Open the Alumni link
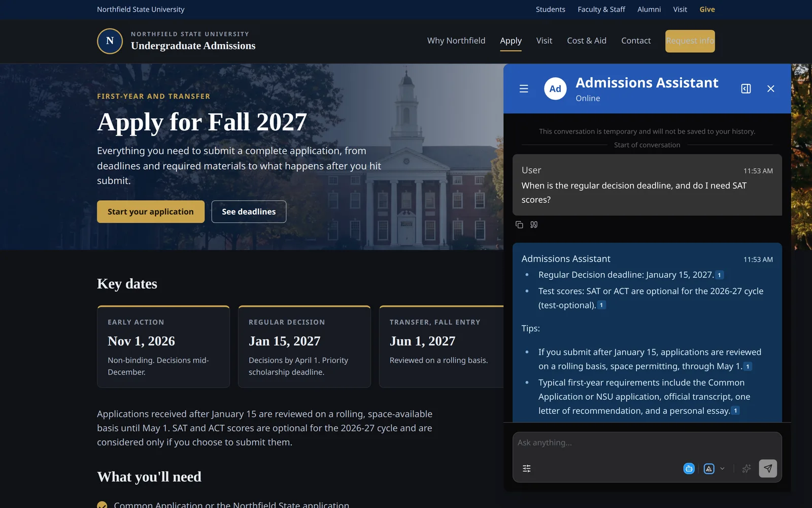The height and width of the screenshot is (508, 812). point(649,10)
